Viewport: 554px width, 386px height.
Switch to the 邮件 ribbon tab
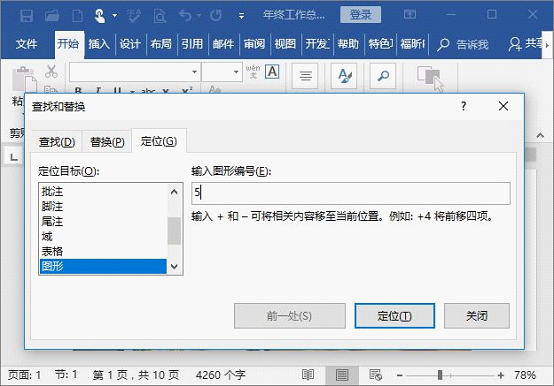[223, 44]
